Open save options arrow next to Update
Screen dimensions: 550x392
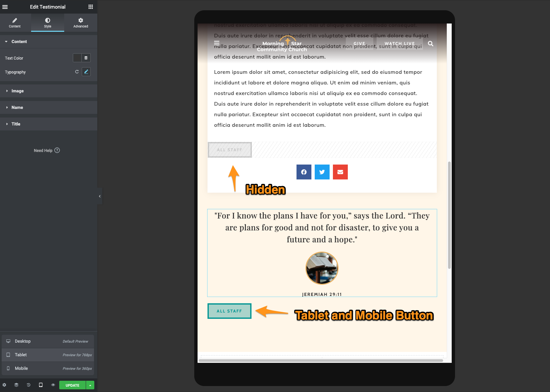coord(90,385)
